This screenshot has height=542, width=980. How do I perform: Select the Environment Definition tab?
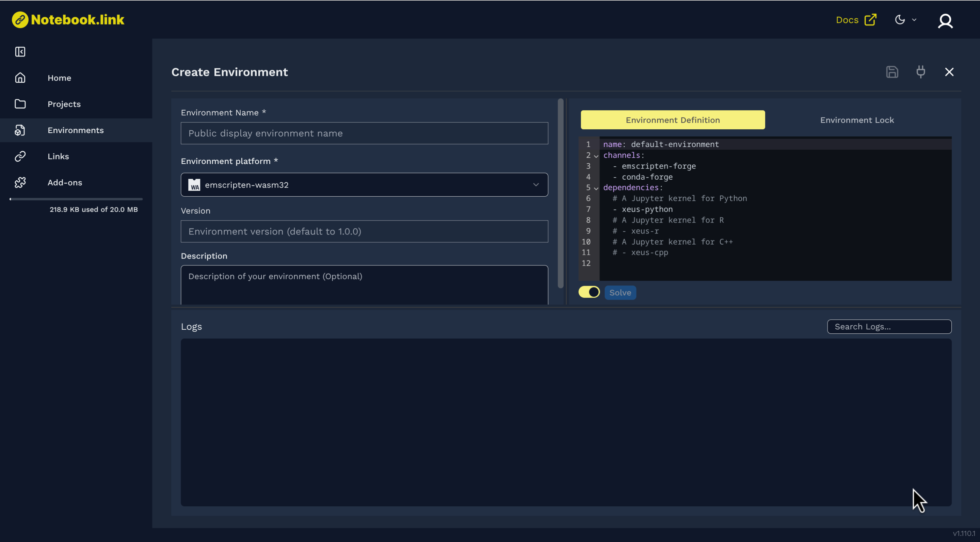click(x=672, y=120)
